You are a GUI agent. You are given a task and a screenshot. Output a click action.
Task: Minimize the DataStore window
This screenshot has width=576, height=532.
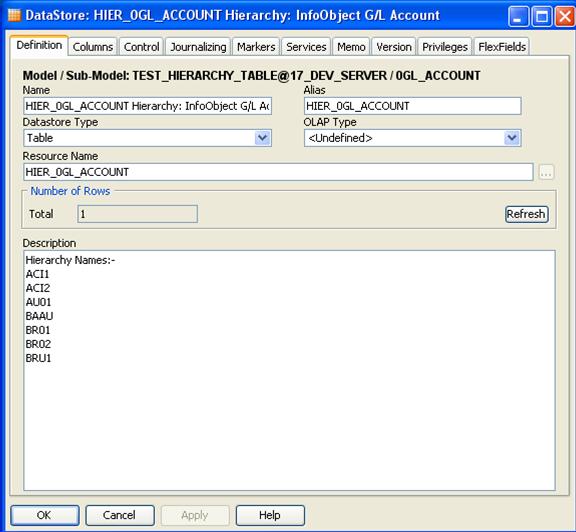pos(518,17)
